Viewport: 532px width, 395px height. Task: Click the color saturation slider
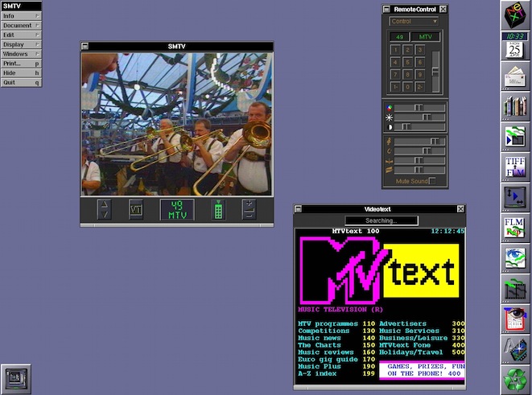(419, 108)
